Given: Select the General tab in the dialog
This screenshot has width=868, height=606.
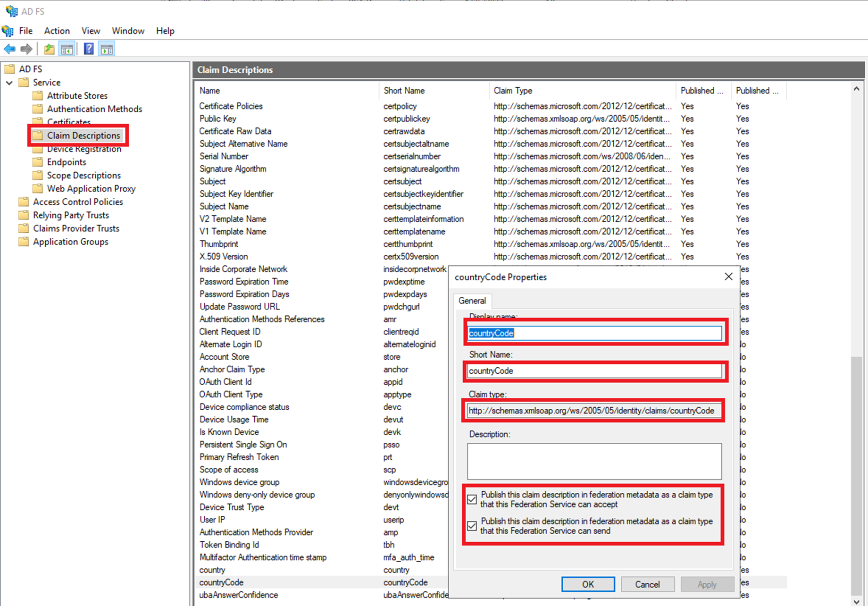Looking at the screenshot, I should tap(472, 301).
